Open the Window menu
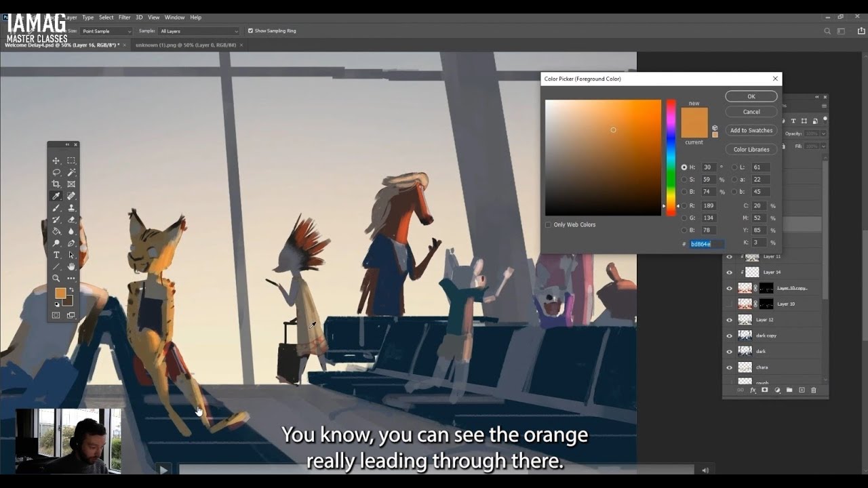The width and height of the screenshot is (868, 488). (x=174, y=17)
